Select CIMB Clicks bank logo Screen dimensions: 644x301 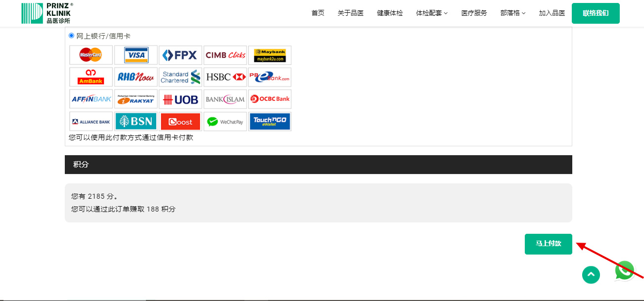point(225,55)
